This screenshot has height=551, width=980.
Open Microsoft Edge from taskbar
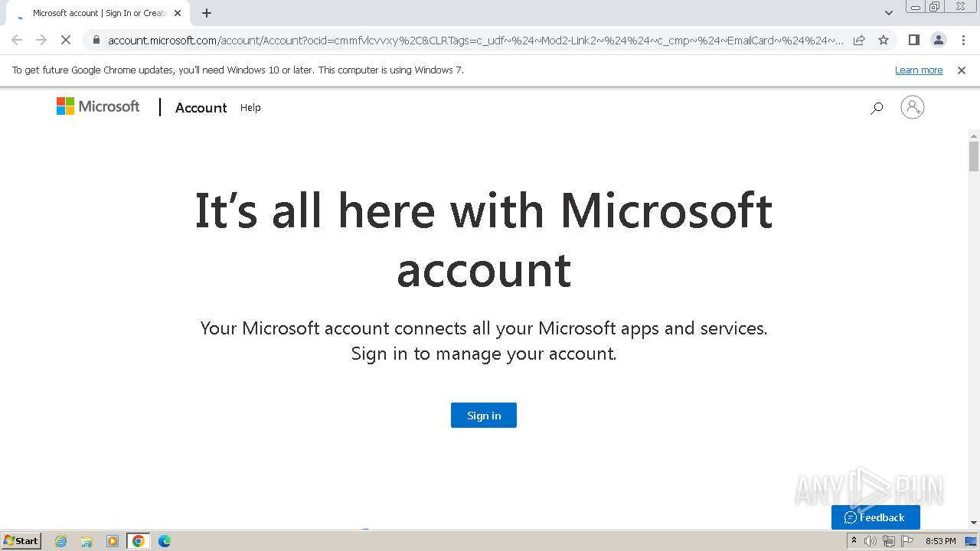coord(165,541)
